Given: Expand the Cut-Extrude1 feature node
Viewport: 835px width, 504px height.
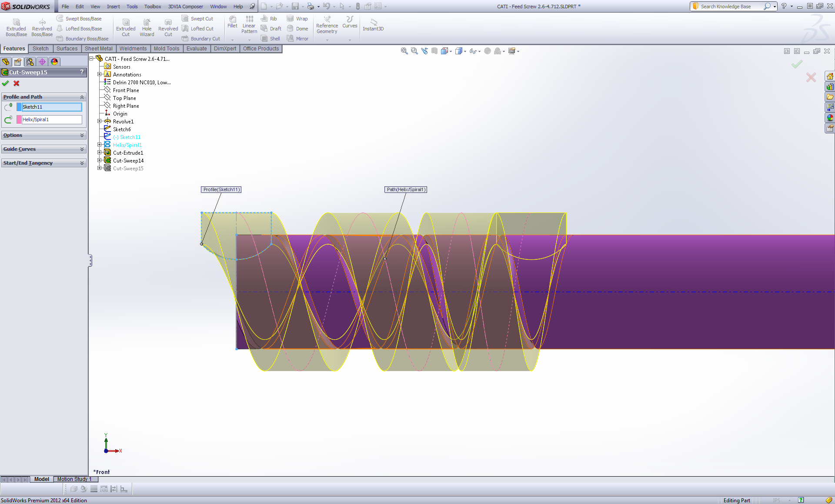Looking at the screenshot, I should coord(100,153).
